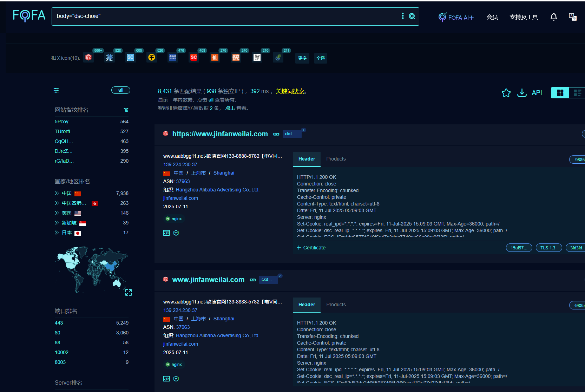Screen dimensions: 585x392
Task: Click the FOFA logo
Action: (x=29, y=15)
